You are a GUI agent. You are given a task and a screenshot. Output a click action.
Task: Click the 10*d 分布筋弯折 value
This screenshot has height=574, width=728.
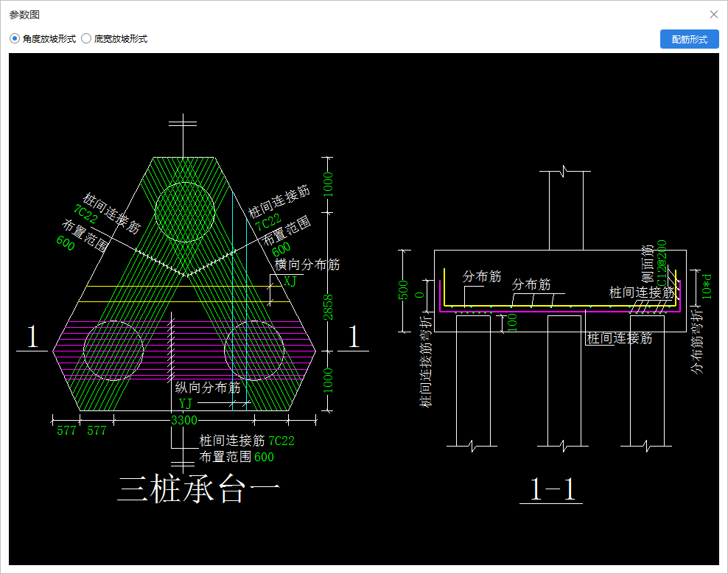(707, 287)
